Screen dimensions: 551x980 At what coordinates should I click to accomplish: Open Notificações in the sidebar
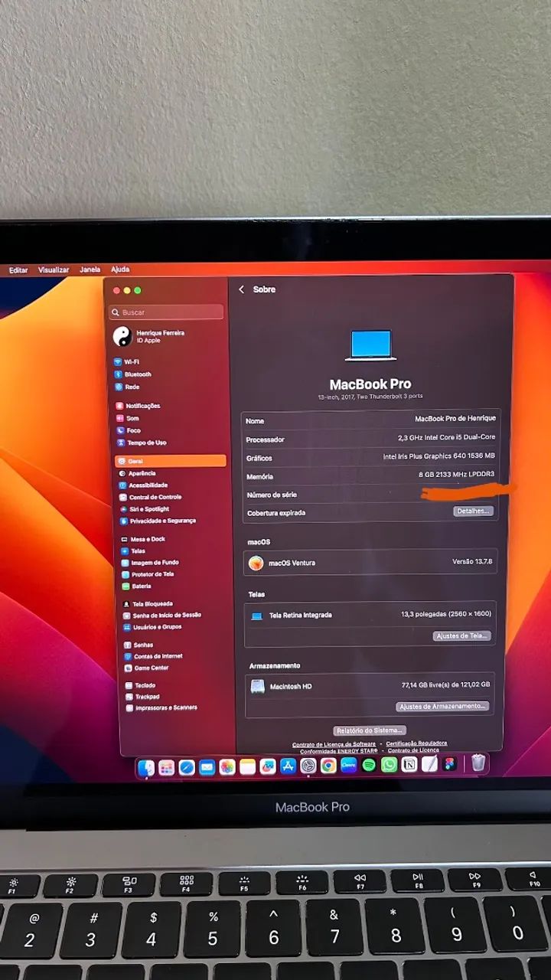click(x=138, y=406)
